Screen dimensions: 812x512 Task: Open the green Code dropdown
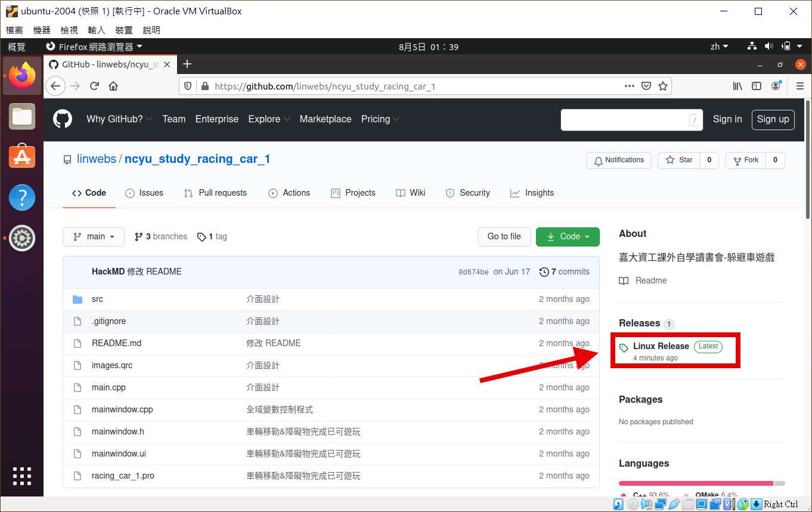[x=568, y=236]
